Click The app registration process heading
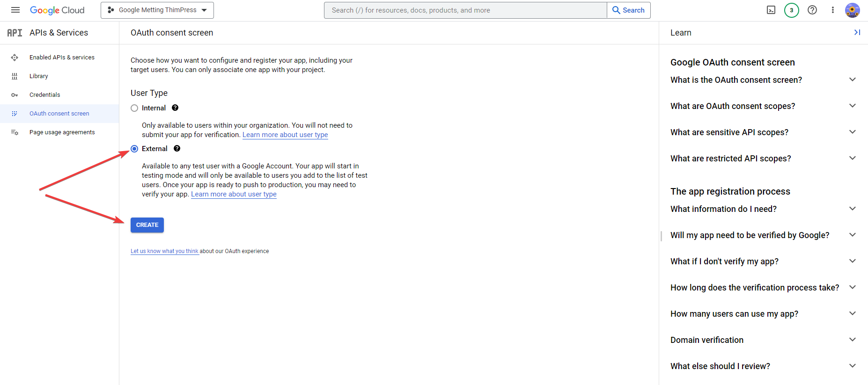The width and height of the screenshot is (868, 385). (730, 191)
